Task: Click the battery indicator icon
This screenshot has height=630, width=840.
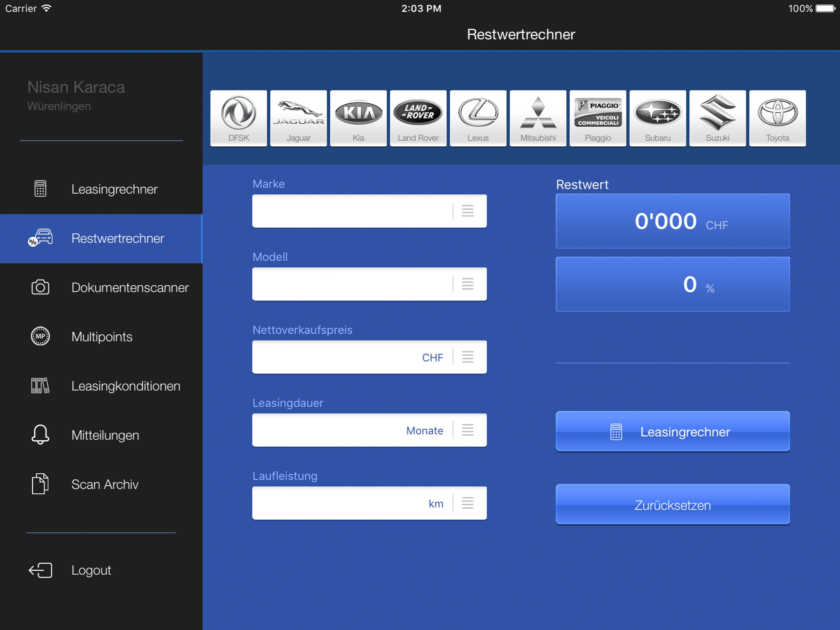Action: coord(826,8)
